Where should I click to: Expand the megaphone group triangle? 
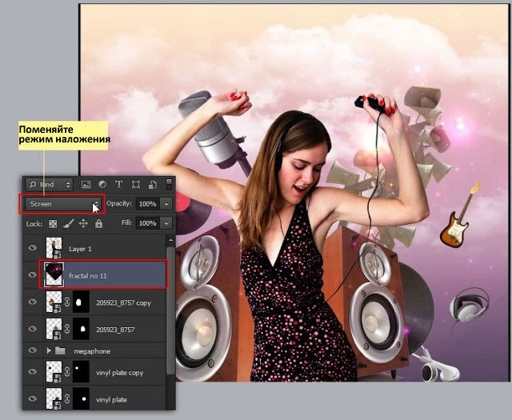pos(49,350)
